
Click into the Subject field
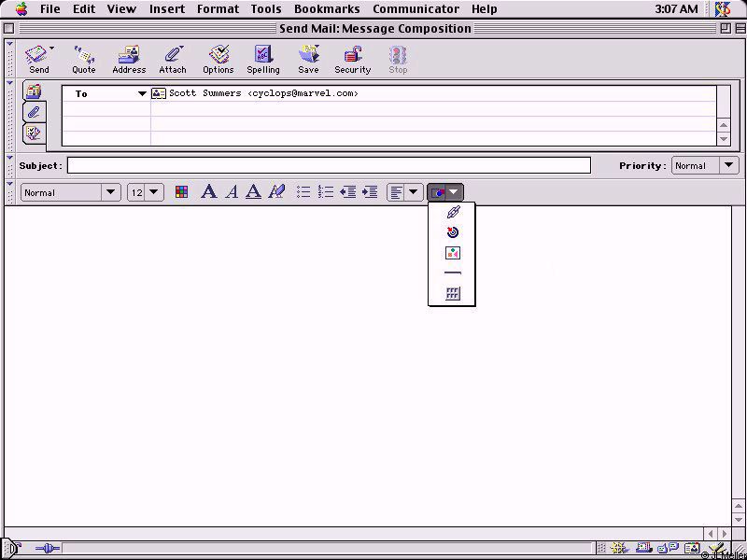[329, 165]
